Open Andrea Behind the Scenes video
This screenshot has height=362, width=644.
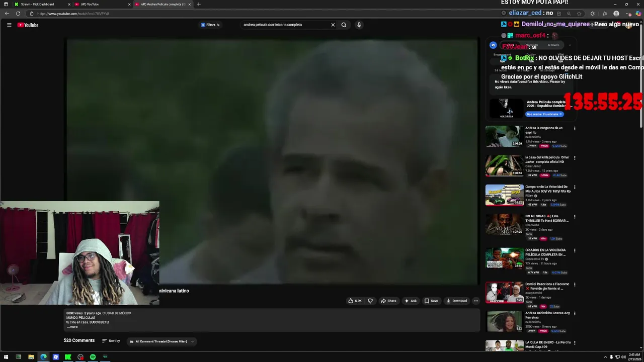[x=504, y=321]
